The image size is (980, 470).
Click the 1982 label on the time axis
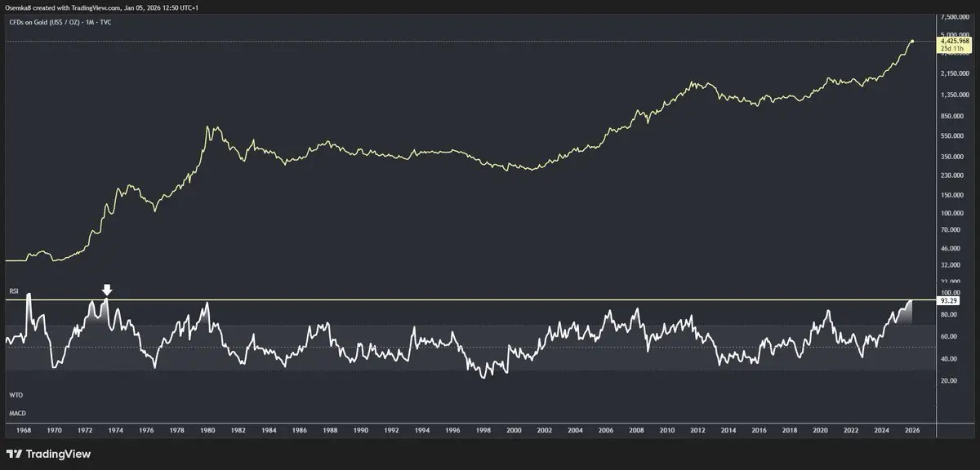coord(238,429)
